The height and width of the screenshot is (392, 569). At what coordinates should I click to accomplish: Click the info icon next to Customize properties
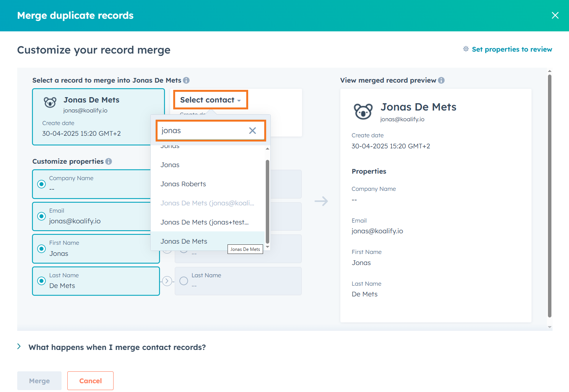109,161
